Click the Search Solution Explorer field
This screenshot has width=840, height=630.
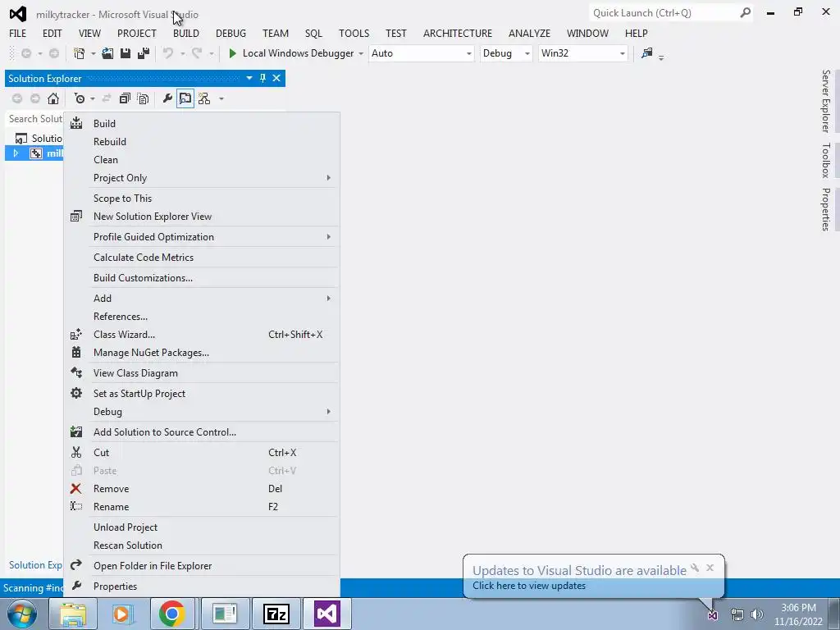34,119
